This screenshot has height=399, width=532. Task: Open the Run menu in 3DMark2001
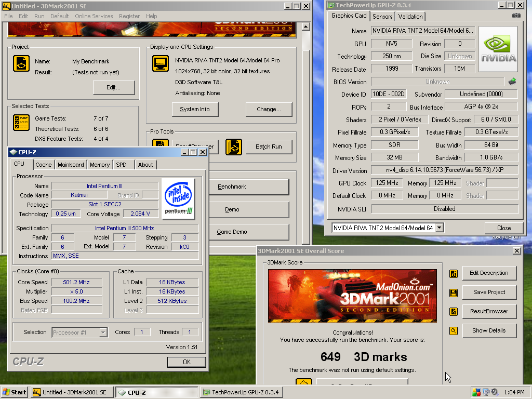[39, 16]
